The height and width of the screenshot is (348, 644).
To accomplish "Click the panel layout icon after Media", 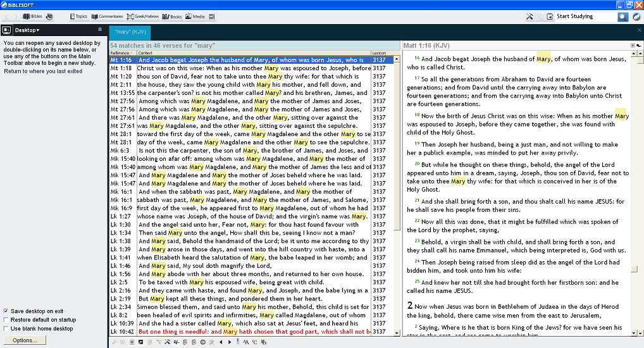I will click(x=212, y=16).
